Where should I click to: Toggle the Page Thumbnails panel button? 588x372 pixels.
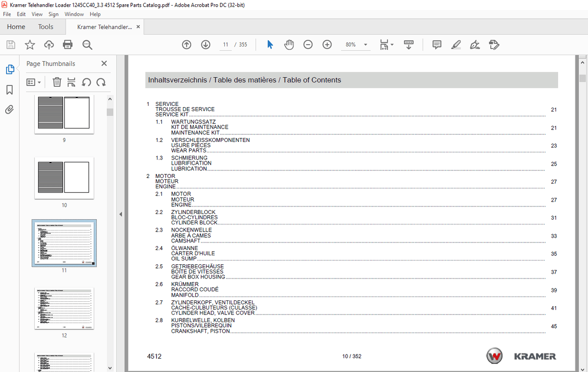(9, 70)
